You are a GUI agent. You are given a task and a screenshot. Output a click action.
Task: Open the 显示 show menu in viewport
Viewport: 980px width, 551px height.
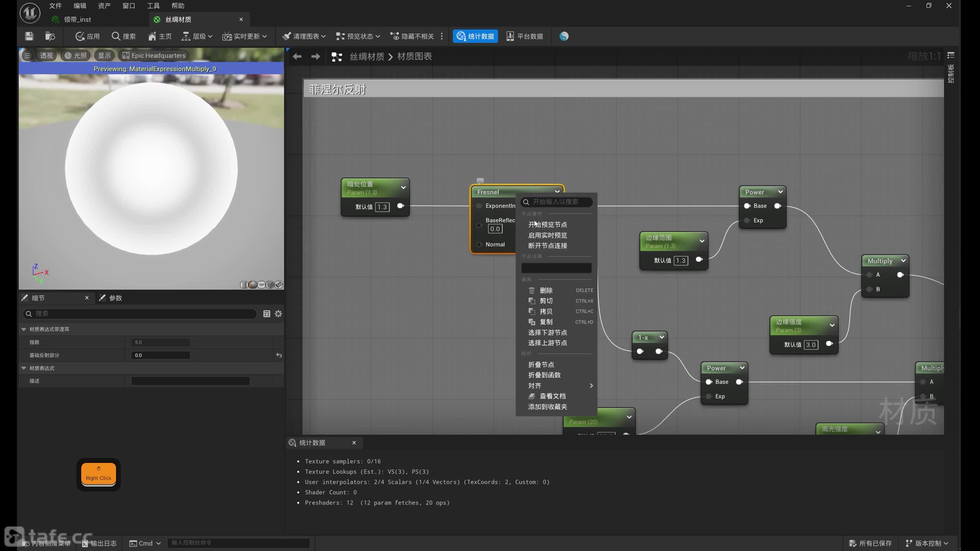coord(104,55)
